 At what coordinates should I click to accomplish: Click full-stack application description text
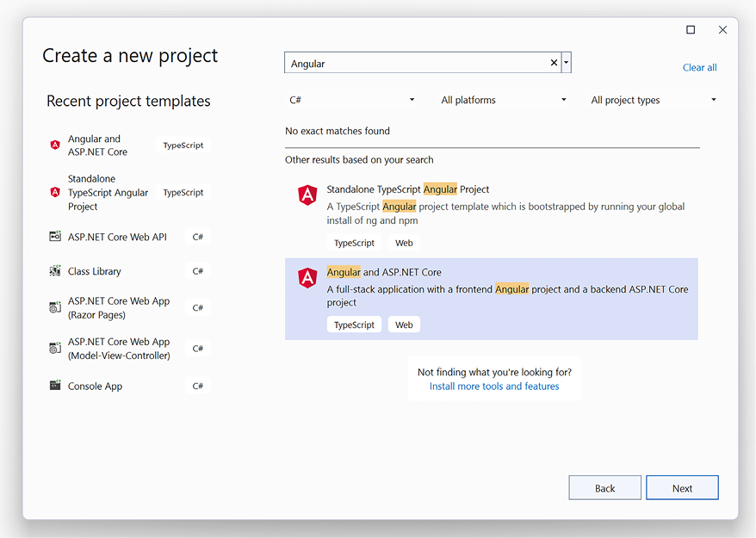pyautogui.click(x=507, y=295)
